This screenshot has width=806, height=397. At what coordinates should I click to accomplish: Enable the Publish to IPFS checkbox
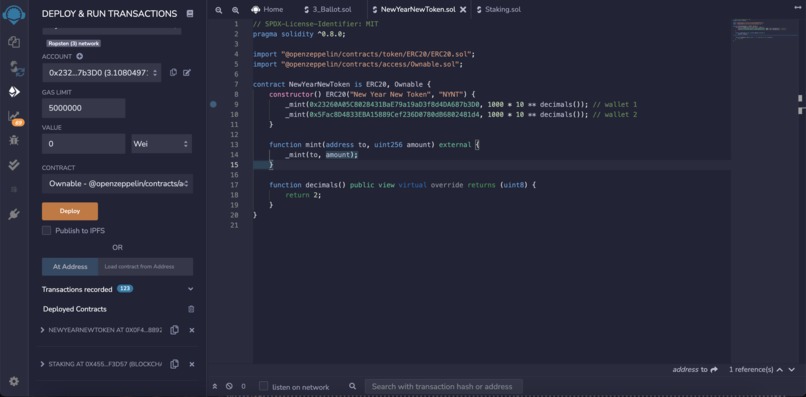47,230
